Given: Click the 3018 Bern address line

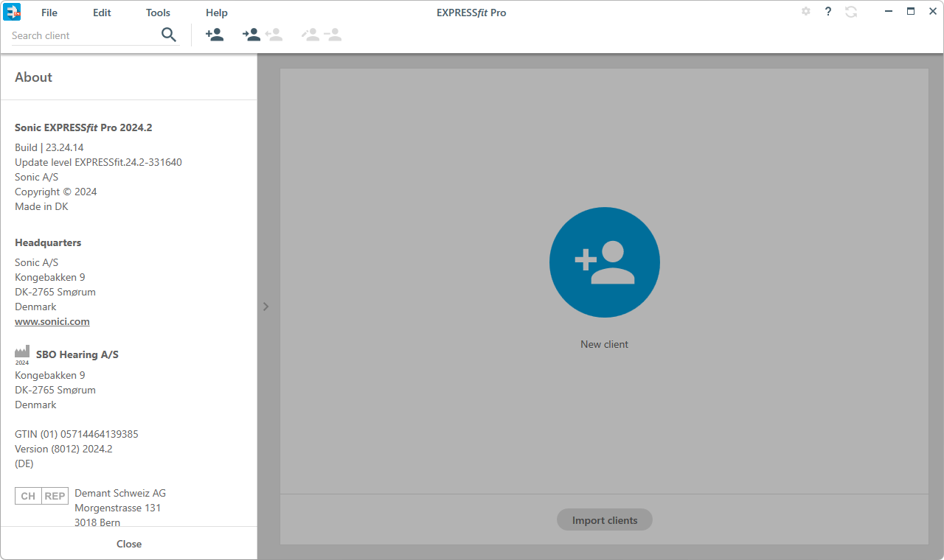Looking at the screenshot, I should 97,522.
